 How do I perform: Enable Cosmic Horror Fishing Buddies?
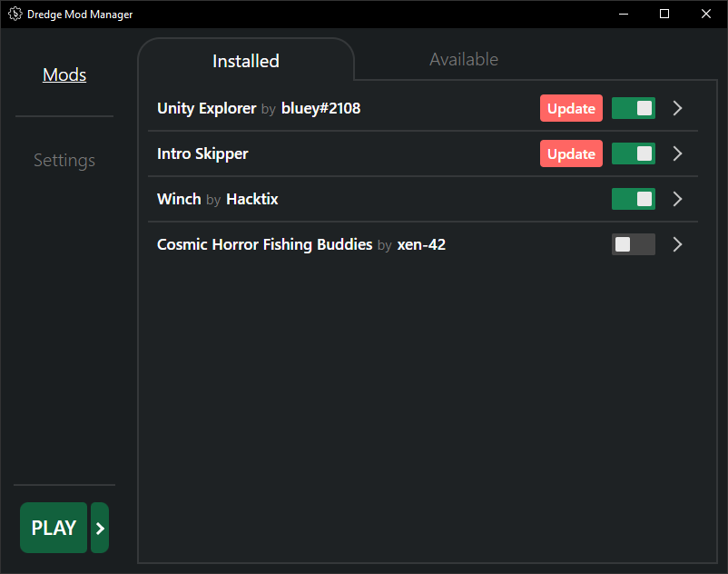(633, 244)
